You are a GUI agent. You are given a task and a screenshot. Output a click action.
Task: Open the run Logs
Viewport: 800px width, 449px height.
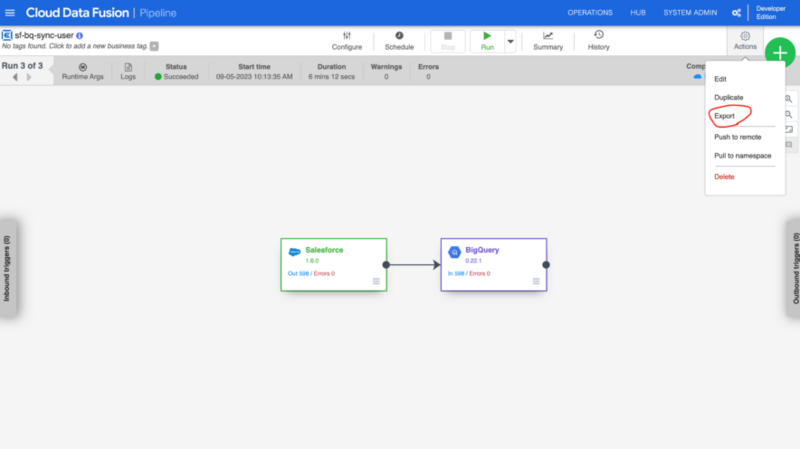coord(128,71)
